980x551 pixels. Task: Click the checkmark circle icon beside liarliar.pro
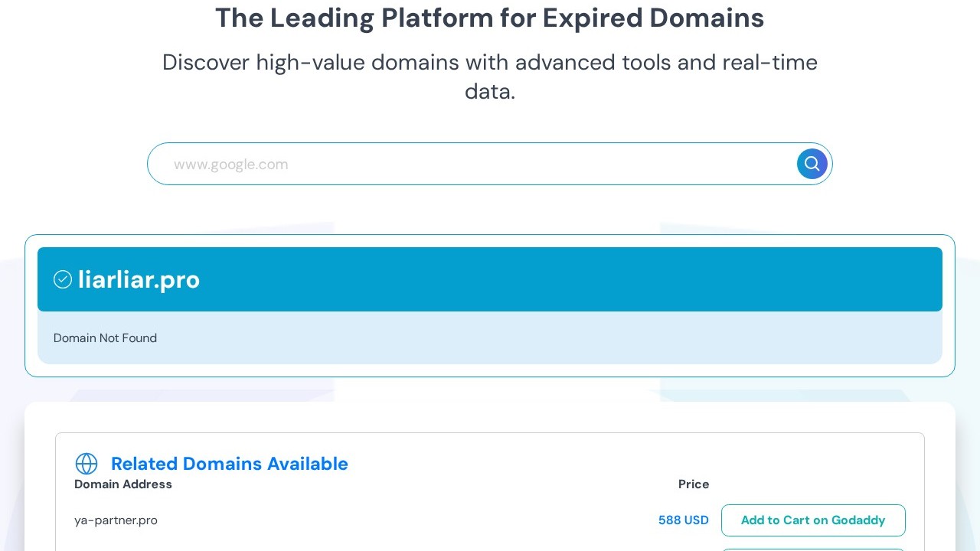tap(63, 279)
